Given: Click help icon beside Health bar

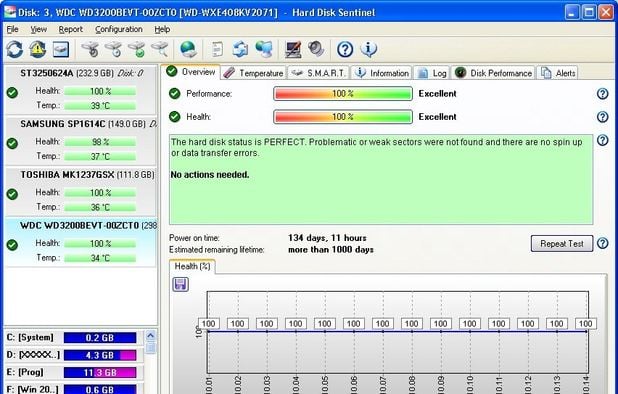Looking at the screenshot, I should 603,117.
